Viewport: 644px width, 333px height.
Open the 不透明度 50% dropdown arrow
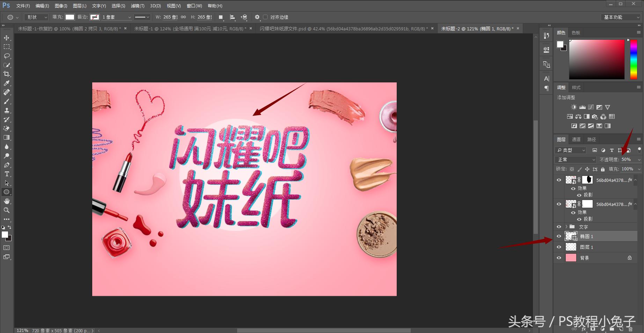pyautogui.click(x=639, y=159)
